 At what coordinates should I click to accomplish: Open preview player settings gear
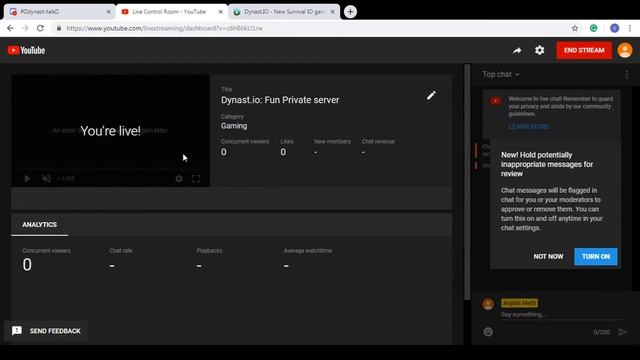pyautogui.click(x=179, y=179)
